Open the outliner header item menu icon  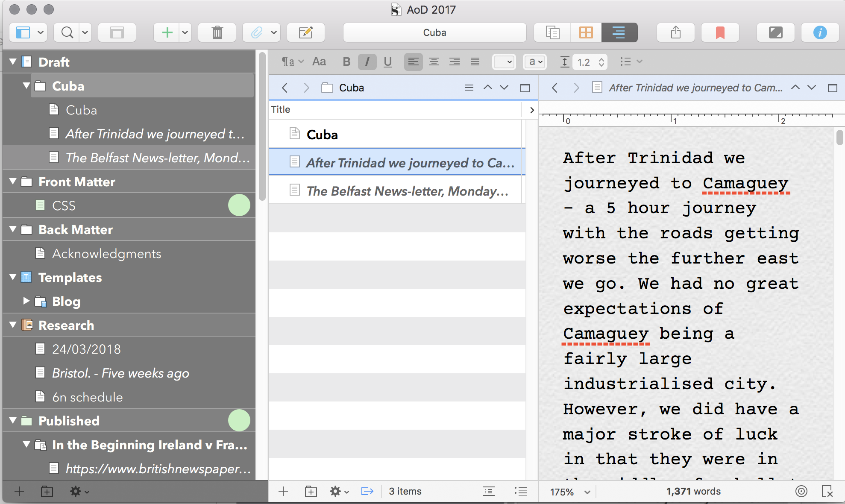[x=469, y=88]
